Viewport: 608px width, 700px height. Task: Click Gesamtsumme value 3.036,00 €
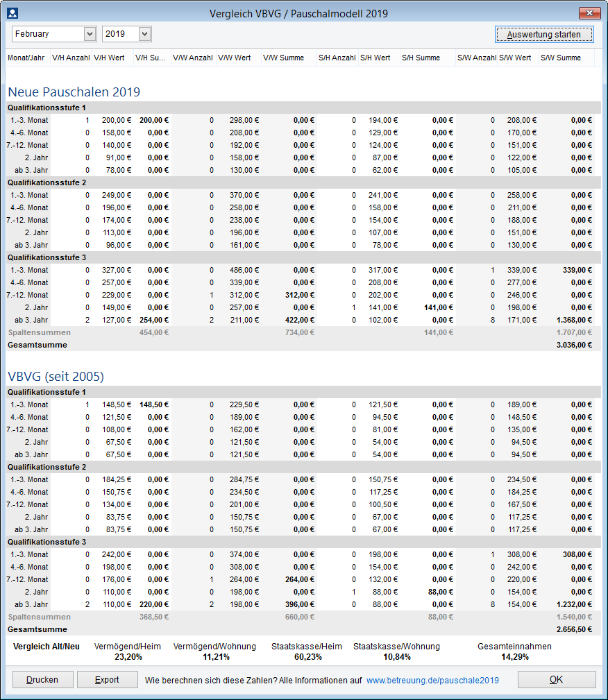click(574, 345)
